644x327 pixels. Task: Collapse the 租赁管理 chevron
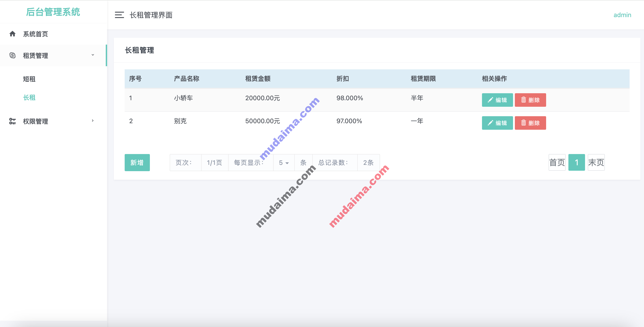click(x=93, y=55)
